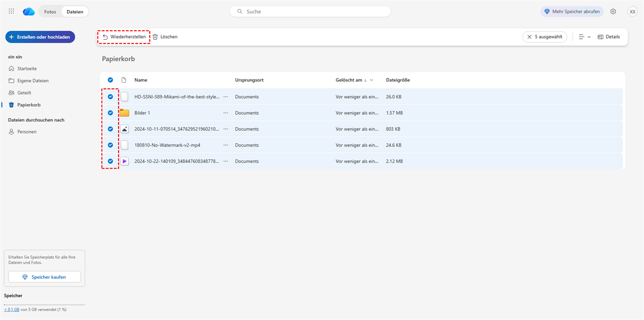Clear the 5 ausgewählt selection

(x=530, y=37)
